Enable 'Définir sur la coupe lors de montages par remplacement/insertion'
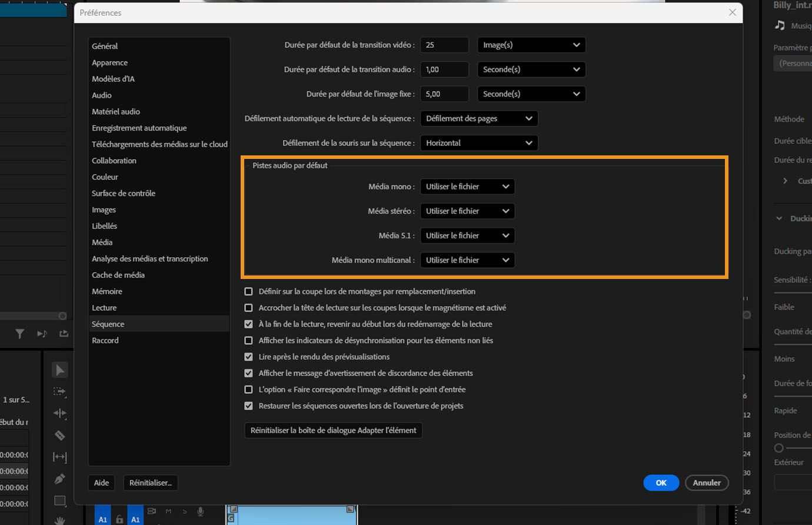 [248, 291]
